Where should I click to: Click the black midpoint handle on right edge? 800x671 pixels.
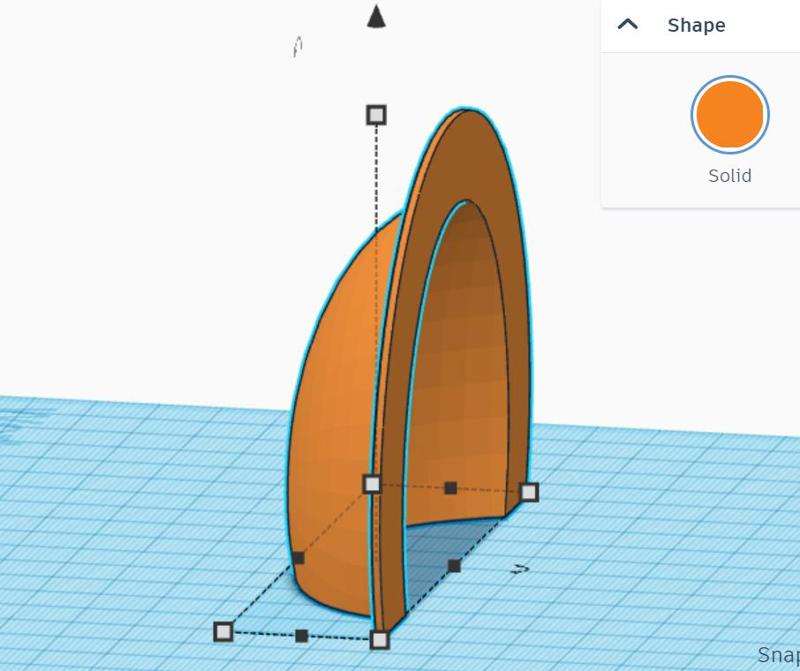tap(454, 566)
